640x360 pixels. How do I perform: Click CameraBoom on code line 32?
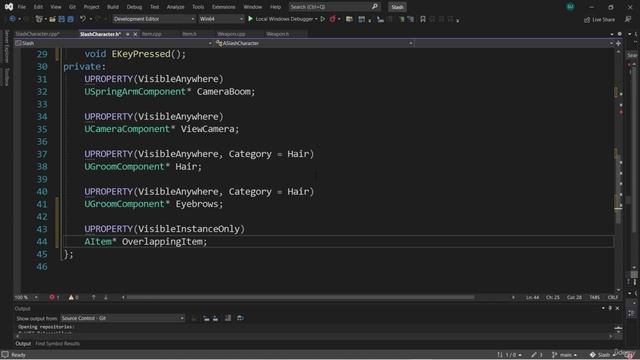click(x=223, y=91)
